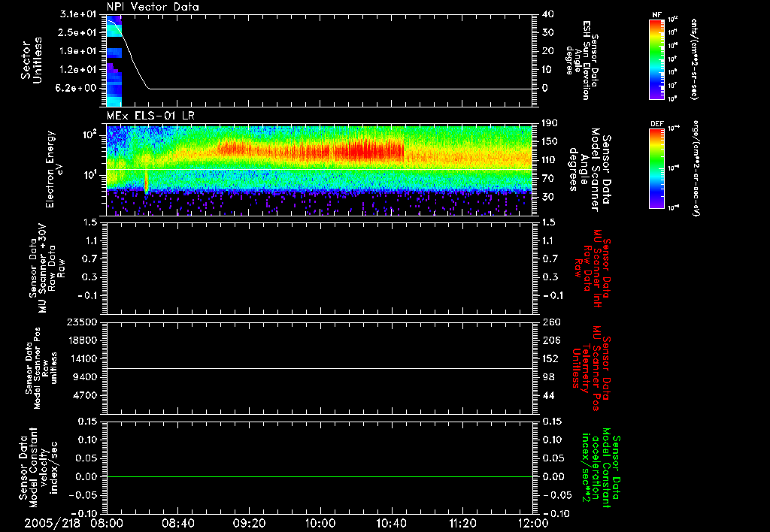Click the "206" telemetry tick label
The height and width of the screenshot is (532, 770).
coord(550,340)
